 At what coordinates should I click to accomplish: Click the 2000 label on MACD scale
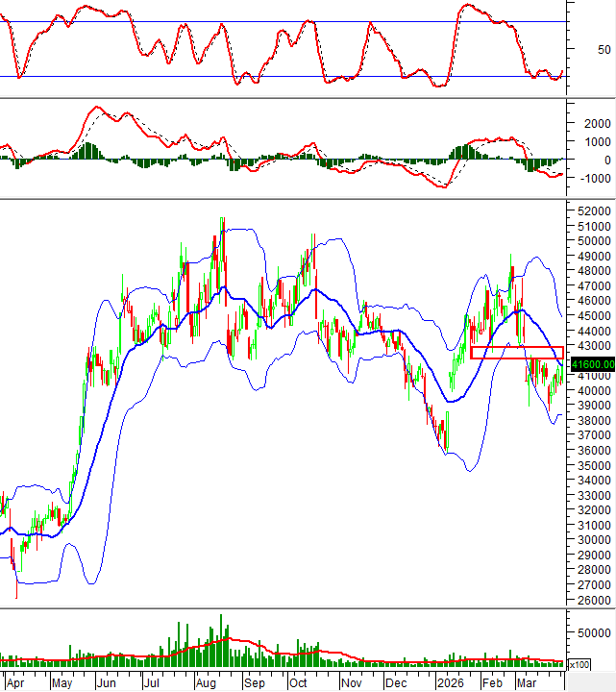click(x=596, y=124)
